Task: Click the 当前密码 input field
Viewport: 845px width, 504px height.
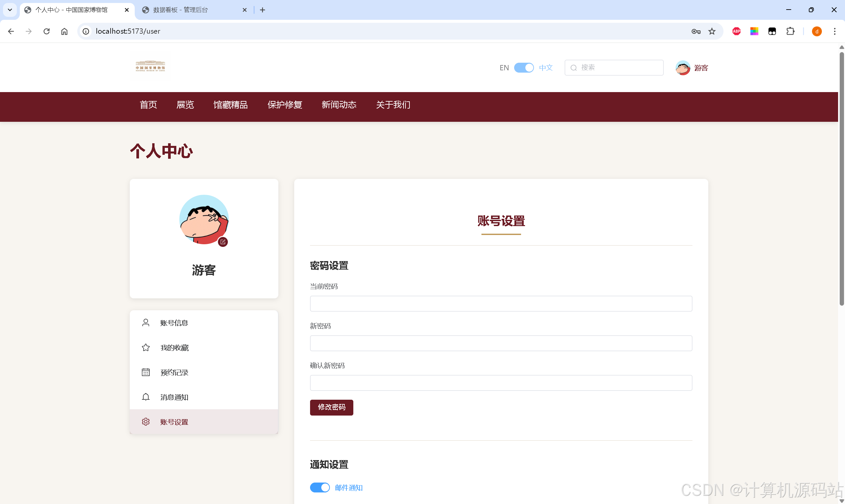Action: click(x=501, y=303)
